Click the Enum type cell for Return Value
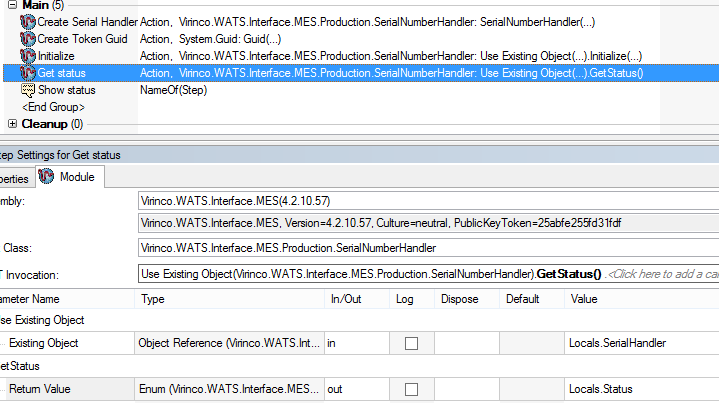The image size is (719, 403). [x=229, y=389]
